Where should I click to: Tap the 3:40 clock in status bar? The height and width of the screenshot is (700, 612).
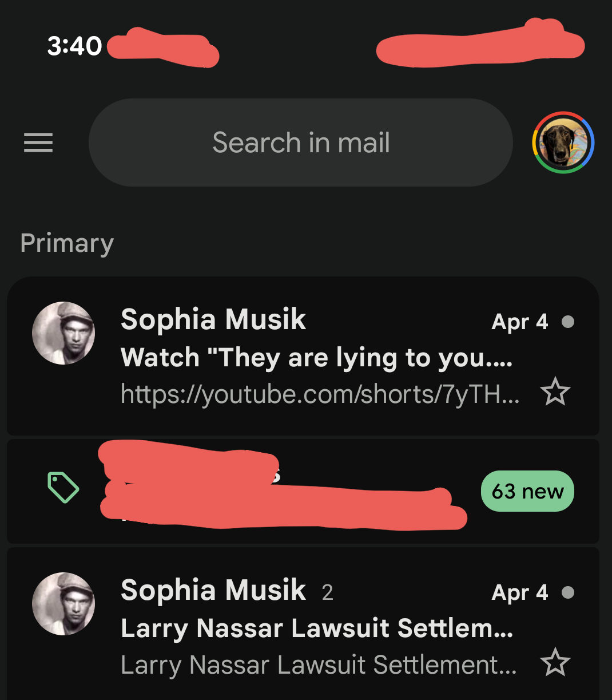tap(74, 46)
